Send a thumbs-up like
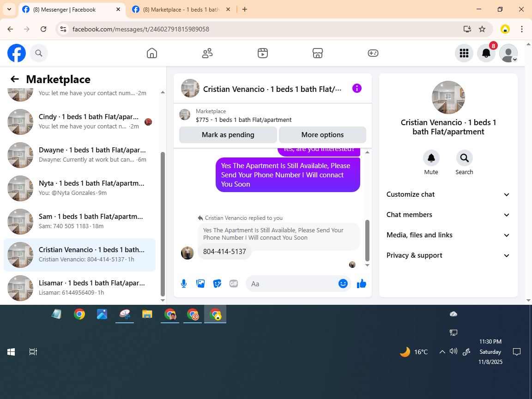The width and height of the screenshot is (532, 399). 362,284
